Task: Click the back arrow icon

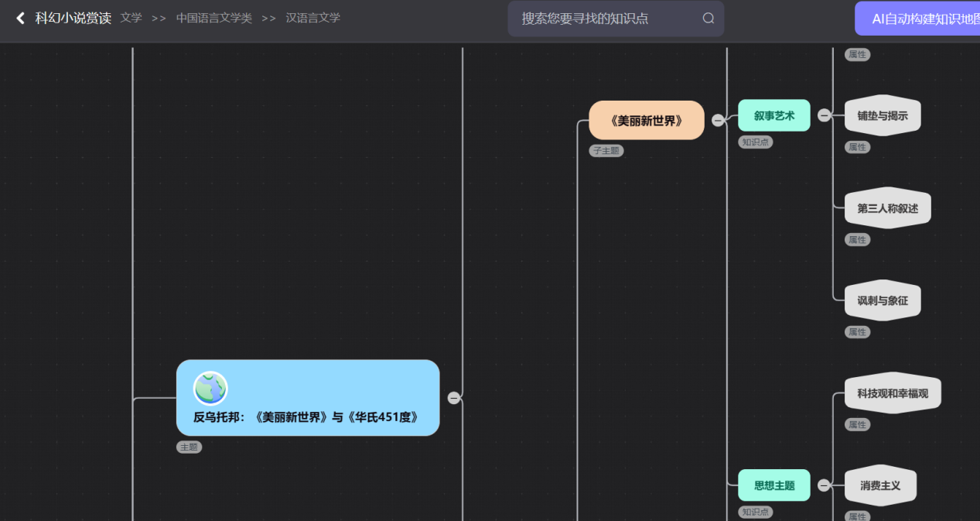Action: tap(20, 18)
